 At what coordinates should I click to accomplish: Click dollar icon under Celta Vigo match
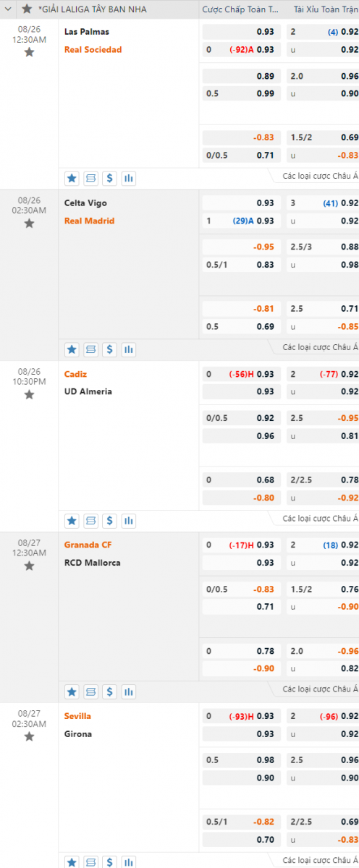point(109,349)
